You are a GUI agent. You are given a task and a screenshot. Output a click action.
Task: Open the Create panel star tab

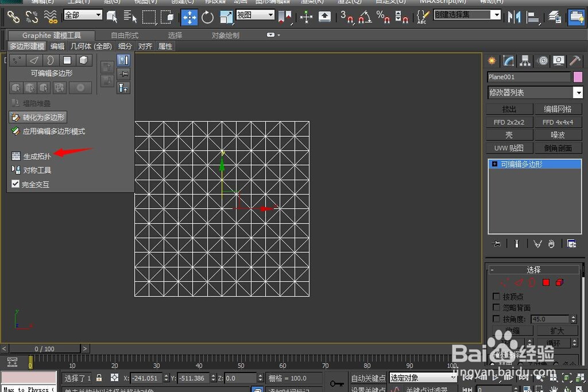click(492, 61)
